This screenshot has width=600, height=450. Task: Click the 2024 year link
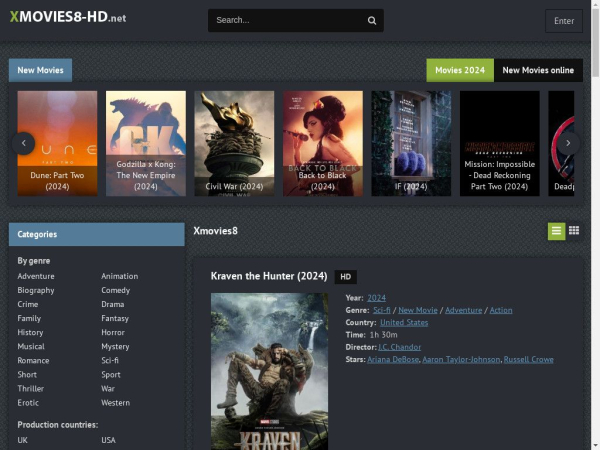click(x=377, y=298)
